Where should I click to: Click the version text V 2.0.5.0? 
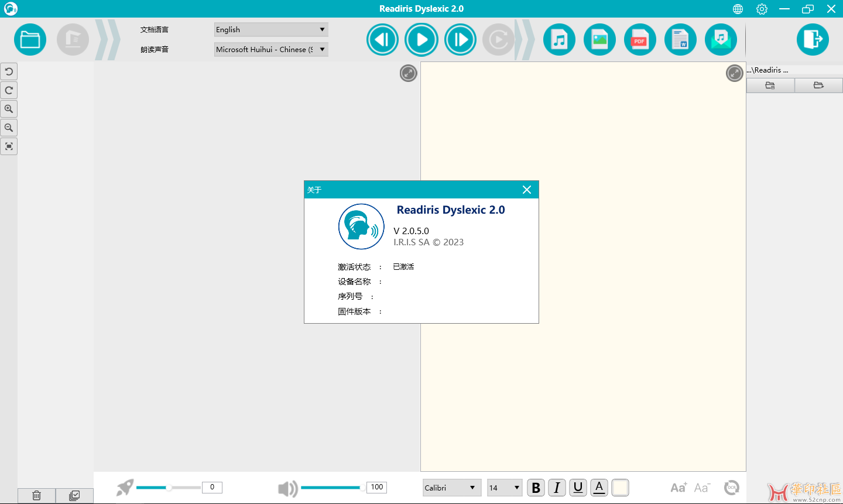[x=412, y=231]
